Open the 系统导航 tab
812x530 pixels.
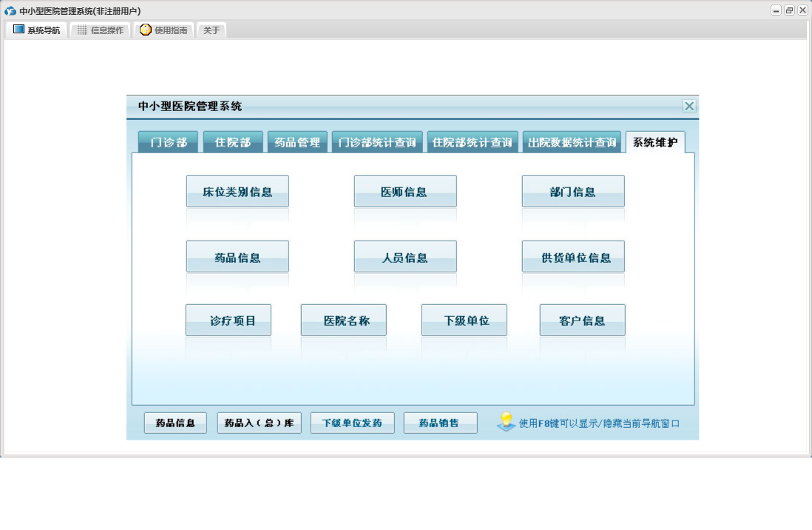pyautogui.click(x=37, y=30)
